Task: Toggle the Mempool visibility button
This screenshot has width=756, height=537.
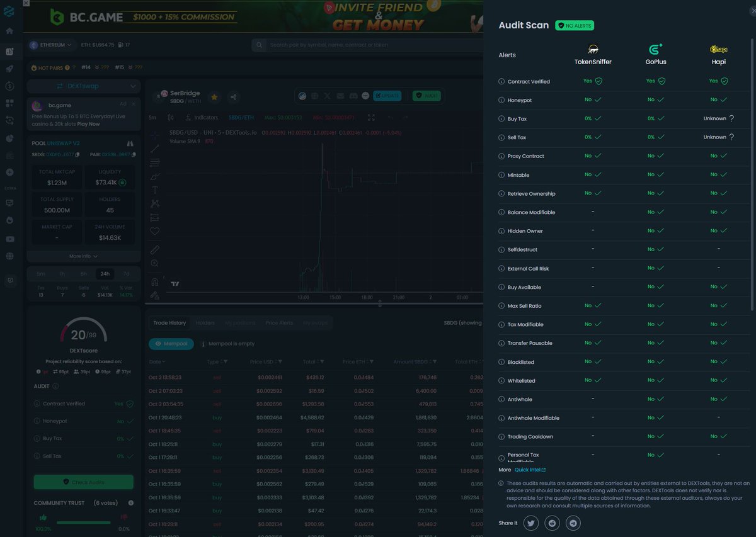Action: [x=171, y=344]
